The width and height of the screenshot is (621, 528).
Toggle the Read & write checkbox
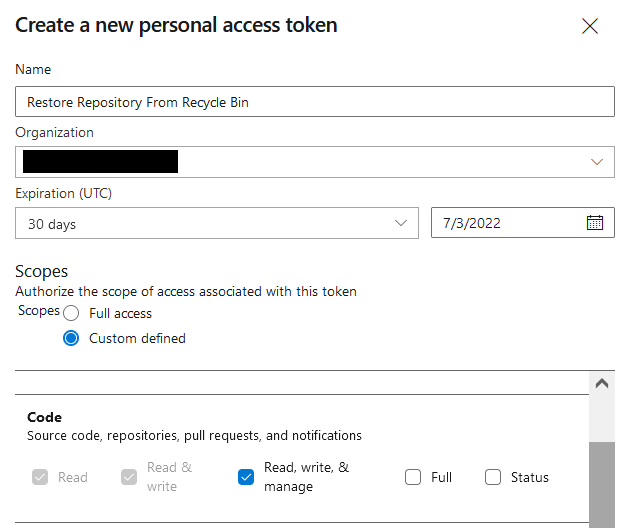pos(129,477)
